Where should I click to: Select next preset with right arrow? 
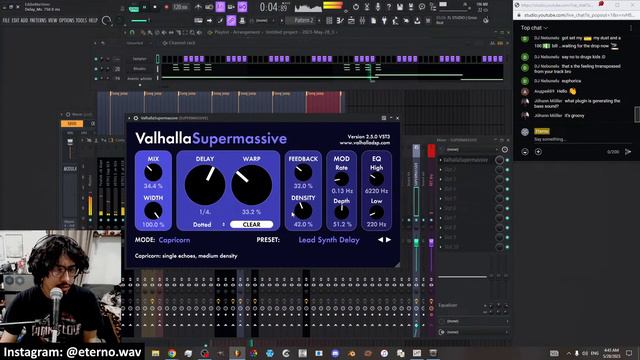click(x=388, y=240)
